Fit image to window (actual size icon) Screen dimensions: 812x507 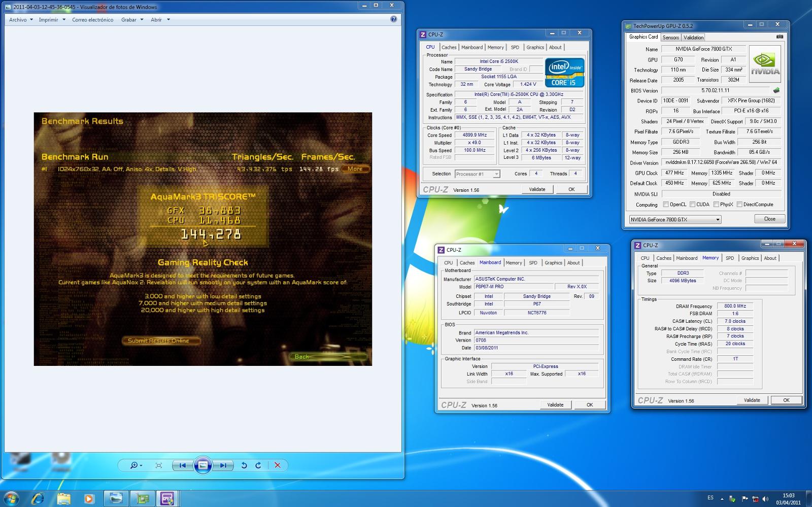point(159,465)
